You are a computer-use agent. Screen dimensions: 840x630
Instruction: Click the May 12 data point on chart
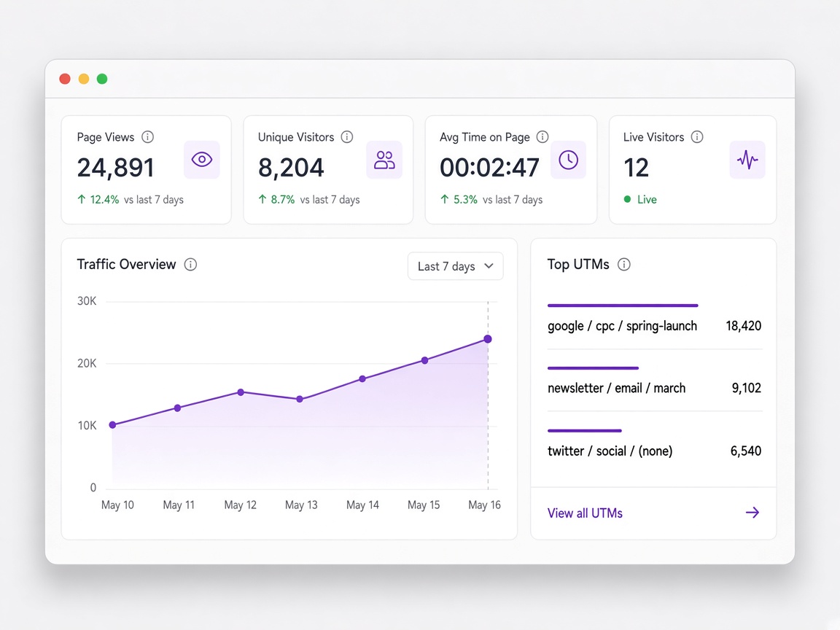pos(241,392)
